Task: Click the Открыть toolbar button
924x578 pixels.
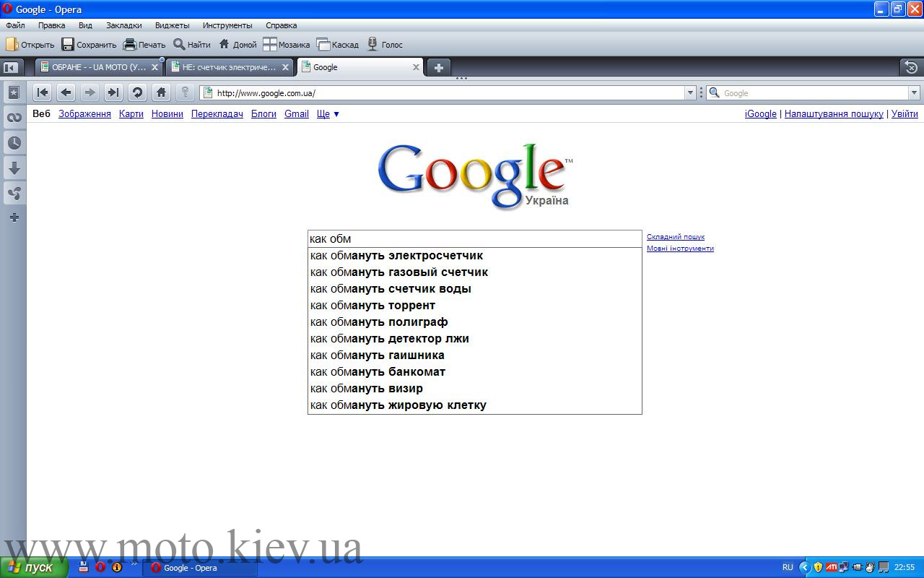Action: click(x=30, y=44)
